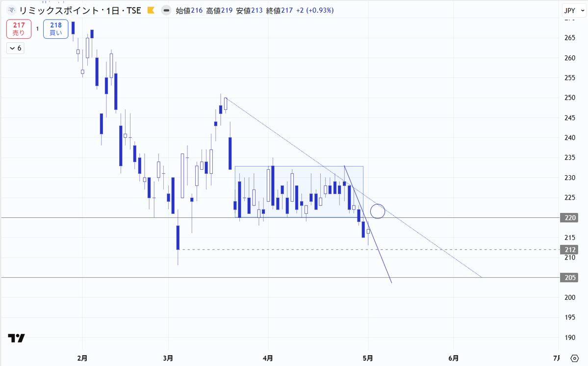This screenshot has width=588, height=366.
Task: Click the 265 price scale label
Action: (570, 37)
